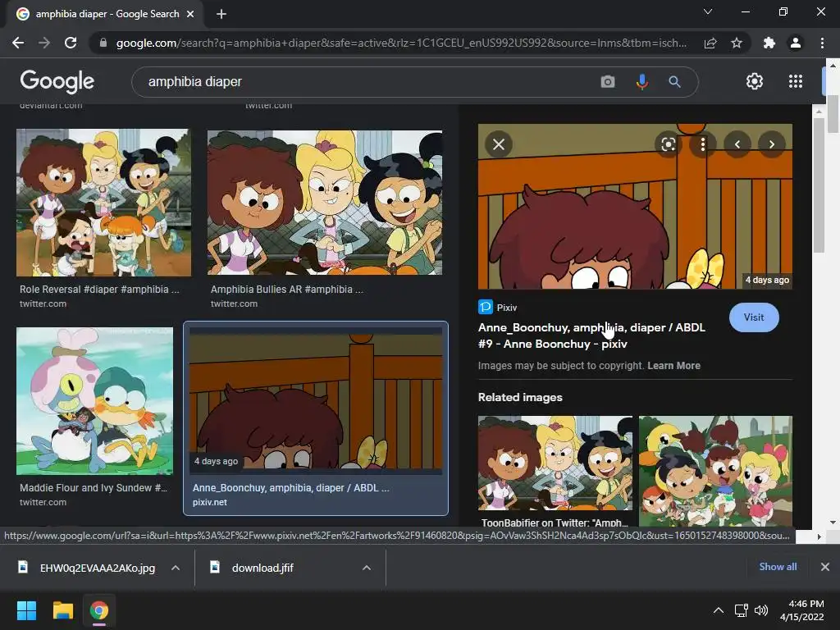Image resolution: width=840 pixels, height=630 pixels.
Task: Search inside image with Google Lens icon
Action: 668,144
